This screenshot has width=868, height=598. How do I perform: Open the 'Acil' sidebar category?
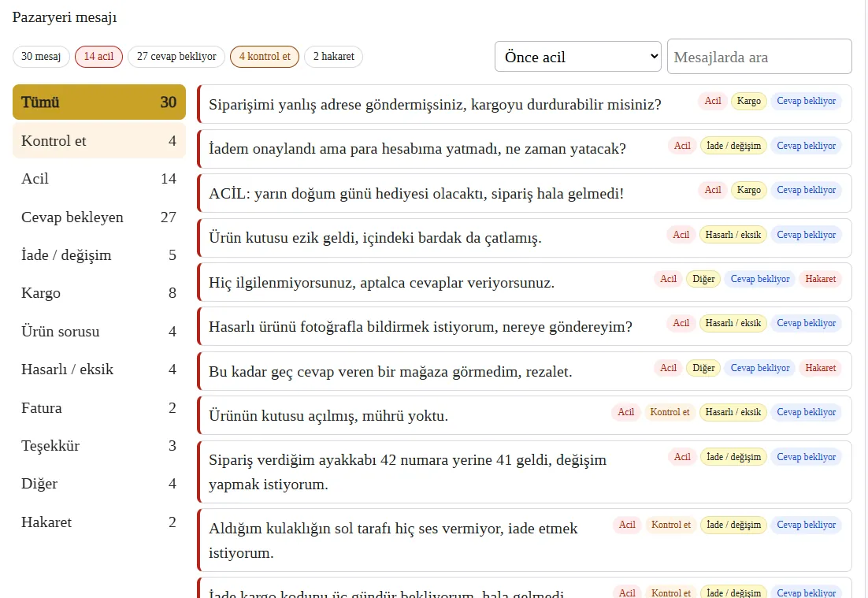click(99, 179)
